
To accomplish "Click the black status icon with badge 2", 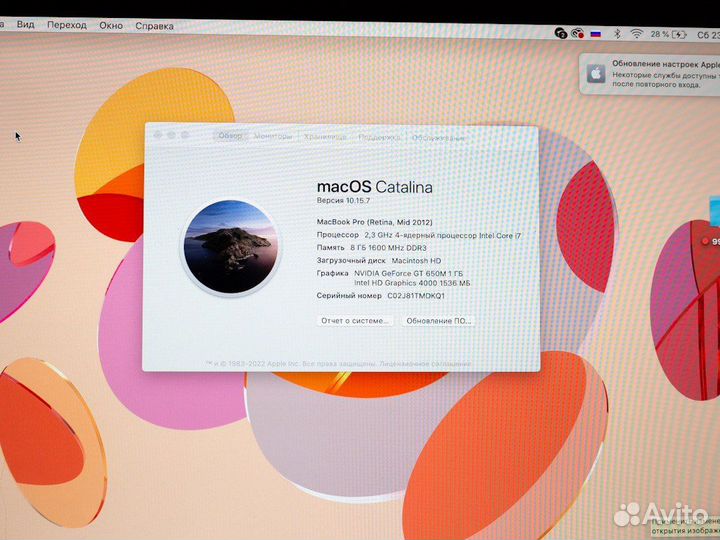I will [561, 33].
